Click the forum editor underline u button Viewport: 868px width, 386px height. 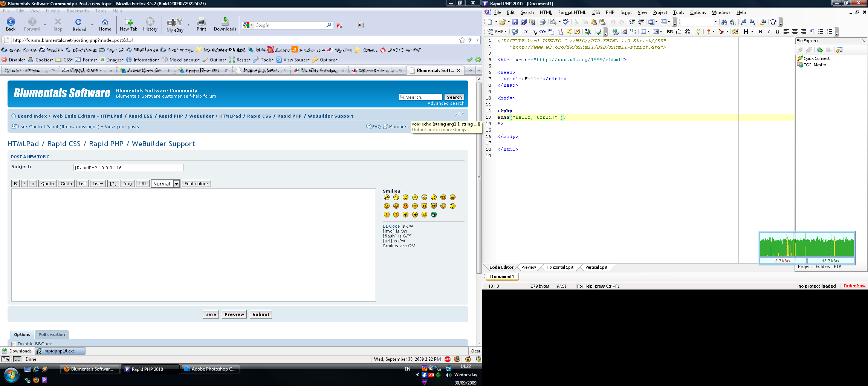[x=33, y=184]
